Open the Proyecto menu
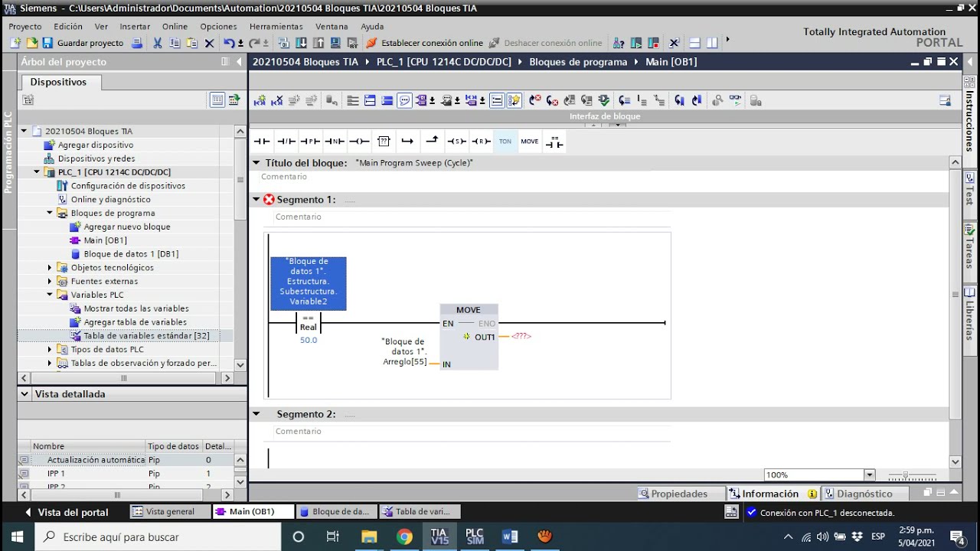The width and height of the screenshot is (980, 551). [x=25, y=26]
